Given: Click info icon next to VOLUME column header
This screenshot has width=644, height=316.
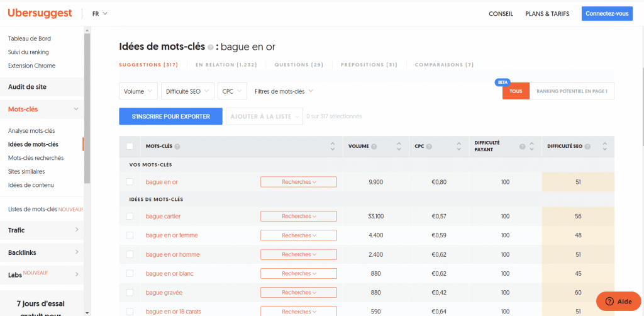Looking at the screenshot, I should (x=374, y=147).
